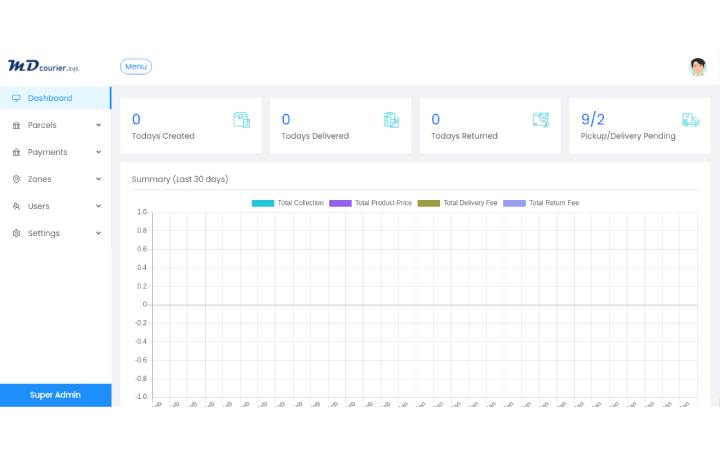Toggle Total Return Fee chart series
Viewport: 720px width, 455px height.
point(540,203)
